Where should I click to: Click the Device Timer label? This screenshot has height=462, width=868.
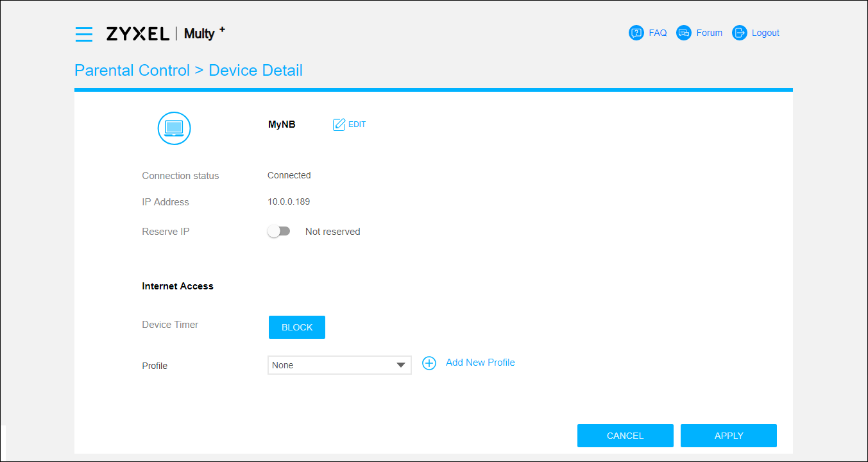(170, 325)
